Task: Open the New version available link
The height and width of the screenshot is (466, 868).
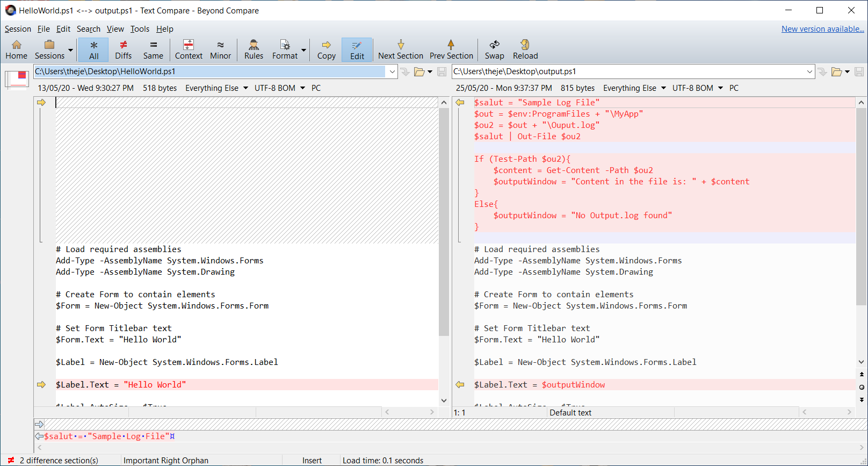Action: [x=822, y=29]
